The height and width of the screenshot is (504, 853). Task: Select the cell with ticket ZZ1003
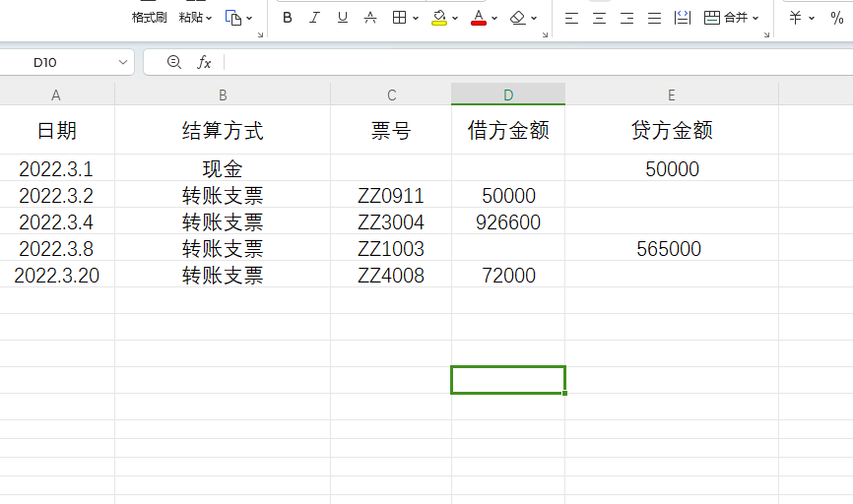tap(391, 248)
